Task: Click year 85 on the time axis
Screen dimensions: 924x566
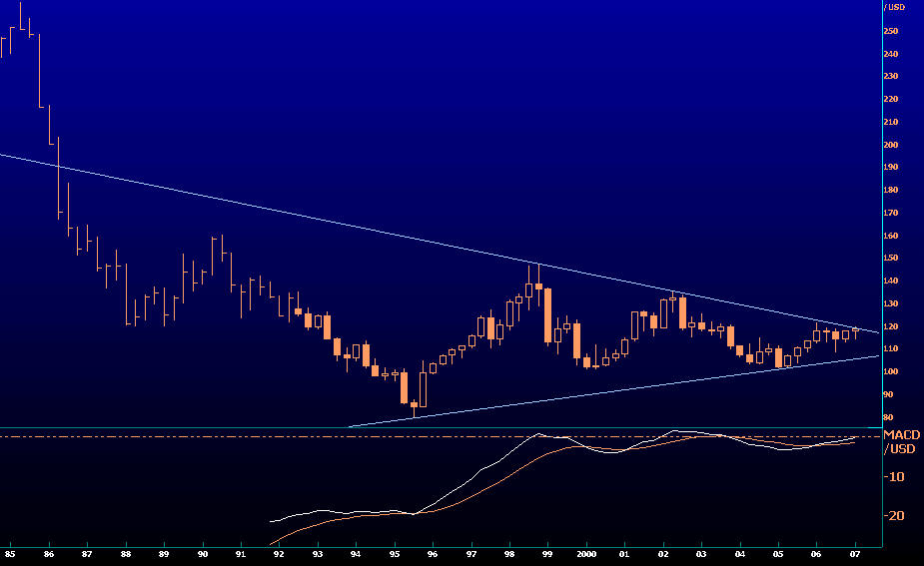Action: click(10, 554)
